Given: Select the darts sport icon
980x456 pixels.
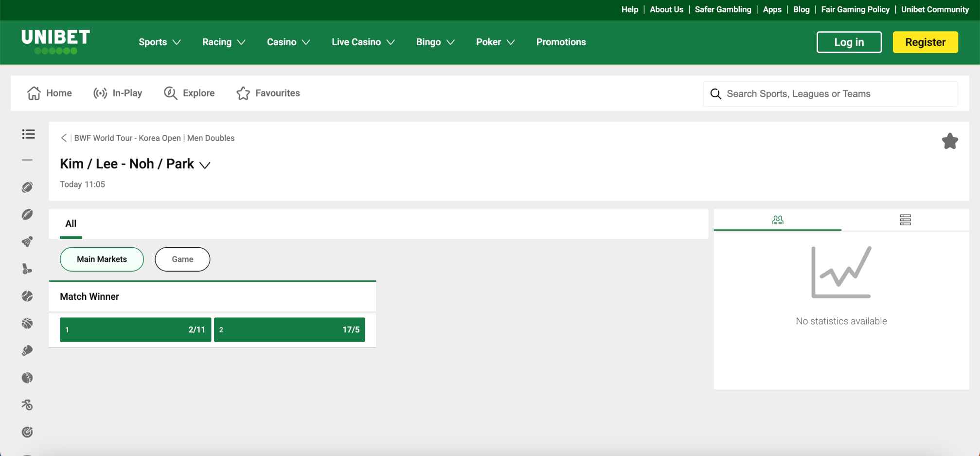Looking at the screenshot, I should coord(27,432).
